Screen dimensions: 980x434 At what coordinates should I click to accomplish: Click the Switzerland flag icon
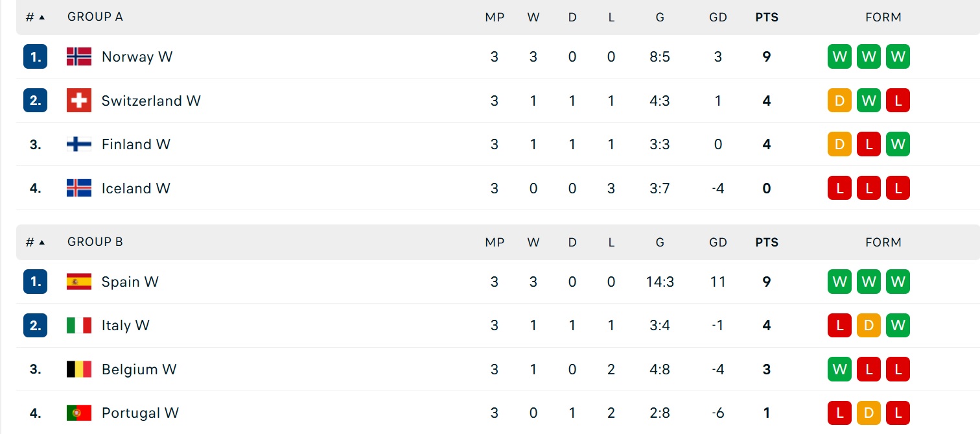coord(79,101)
